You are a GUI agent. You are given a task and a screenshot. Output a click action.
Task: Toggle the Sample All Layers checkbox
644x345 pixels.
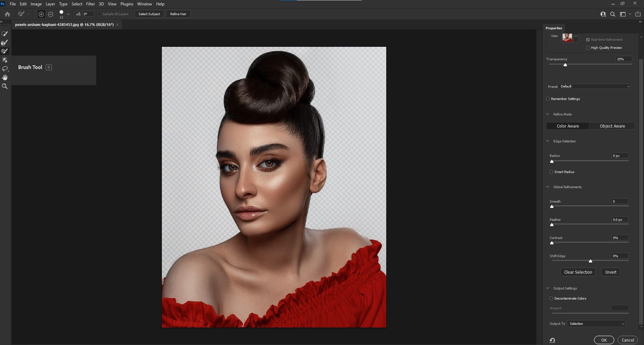pyautogui.click(x=99, y=14)
